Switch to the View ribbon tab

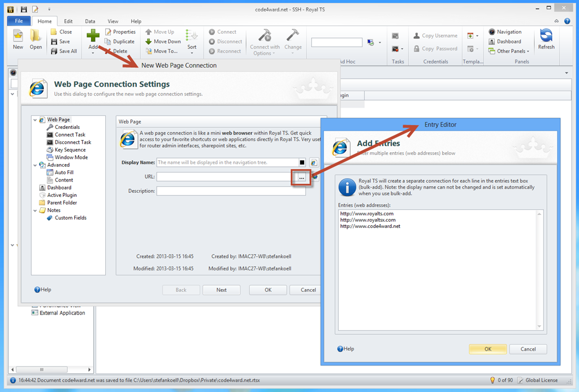pyautogui.click(x=113, y=21)
